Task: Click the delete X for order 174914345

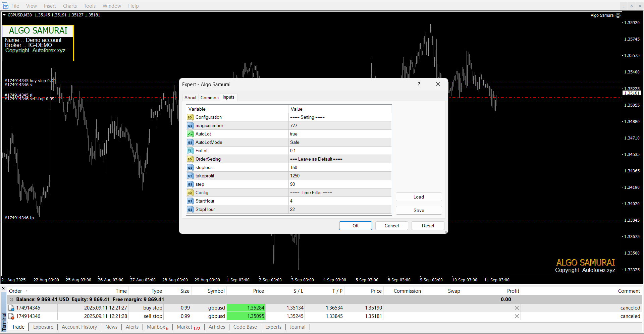Action: (x=517, y=308)
